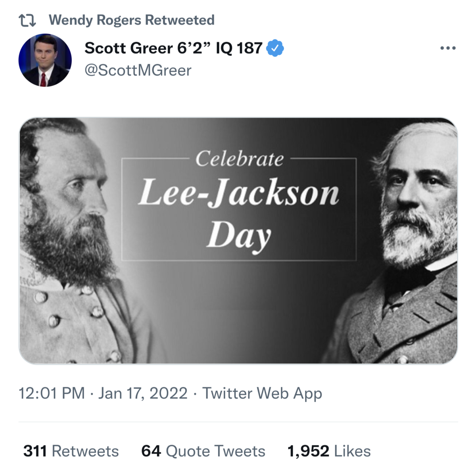View the 1,952 Likes list
Viewport: 476px width, 475px height.
coord(329,451)
